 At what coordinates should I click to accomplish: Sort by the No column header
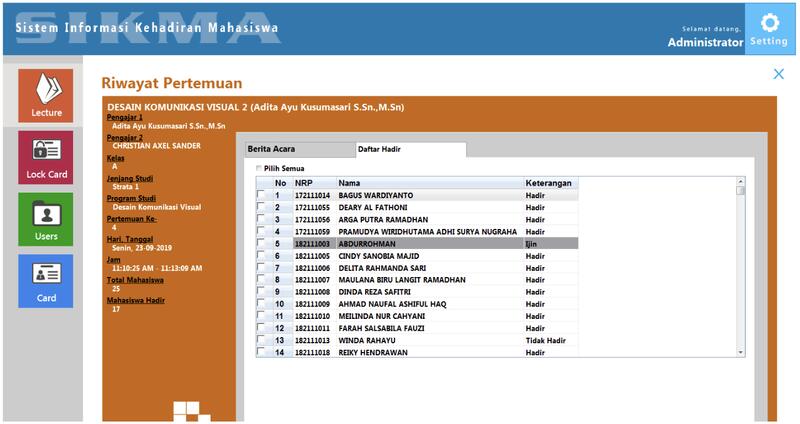pyautogui.click(x=283, y=183)
